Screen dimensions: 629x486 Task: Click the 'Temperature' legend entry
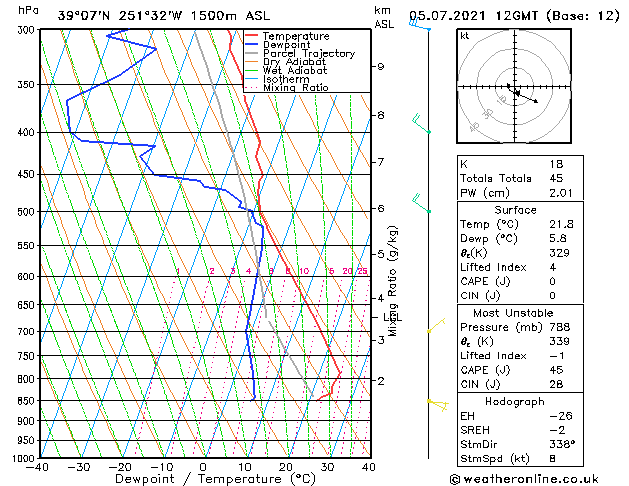tap(296, 36)
